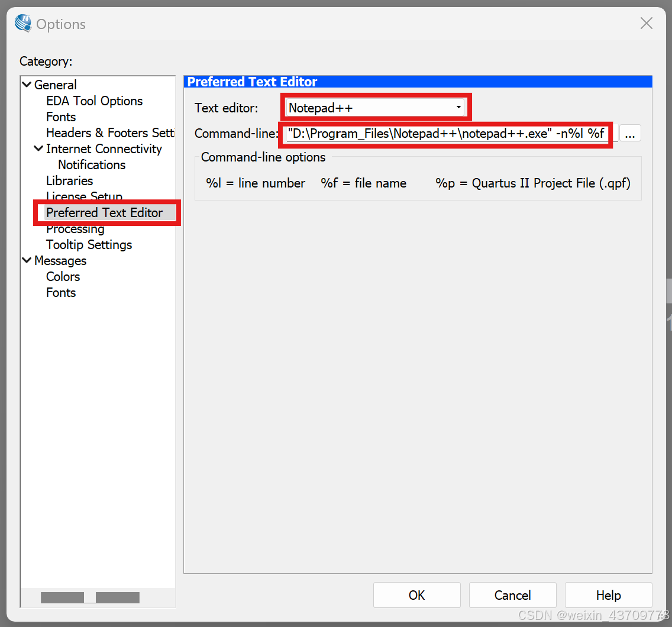This screenshot has height=627, width=672.
Task: Select Colors under Messages
Action: coord(63,276)
